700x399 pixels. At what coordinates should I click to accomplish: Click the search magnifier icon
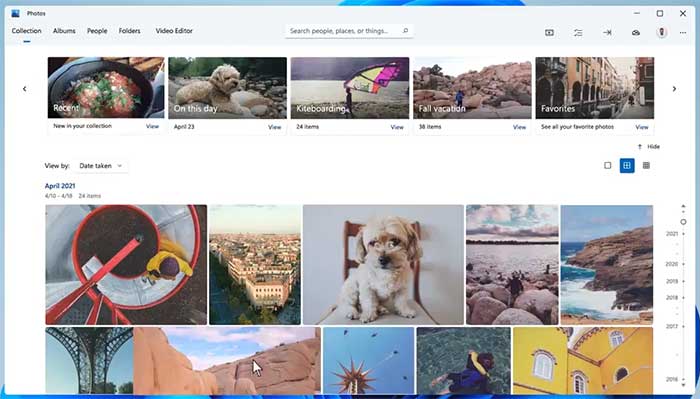click(405, 31)
